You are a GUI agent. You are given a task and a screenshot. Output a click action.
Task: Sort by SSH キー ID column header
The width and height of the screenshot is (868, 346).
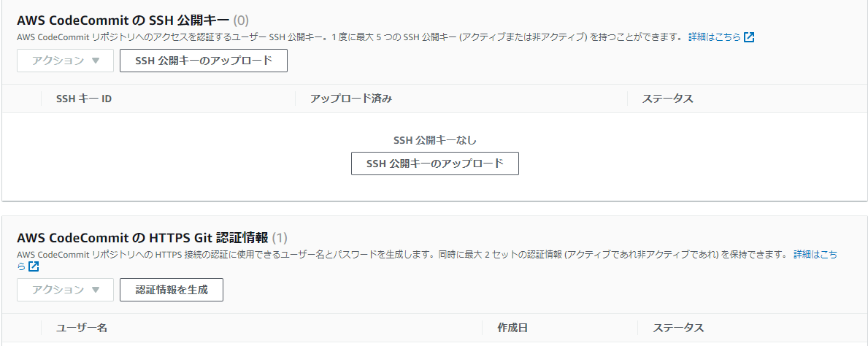tap(84, 99)
